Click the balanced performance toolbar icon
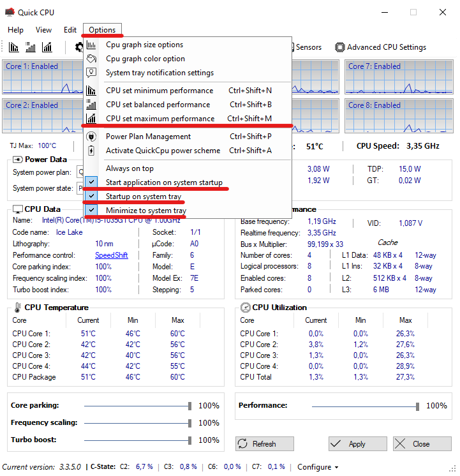Screen dimensions: 460x476 (31, 47)
